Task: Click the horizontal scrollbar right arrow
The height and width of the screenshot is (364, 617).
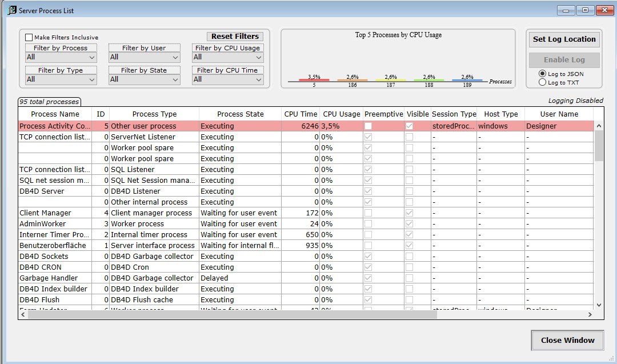Action: (590, 314)
